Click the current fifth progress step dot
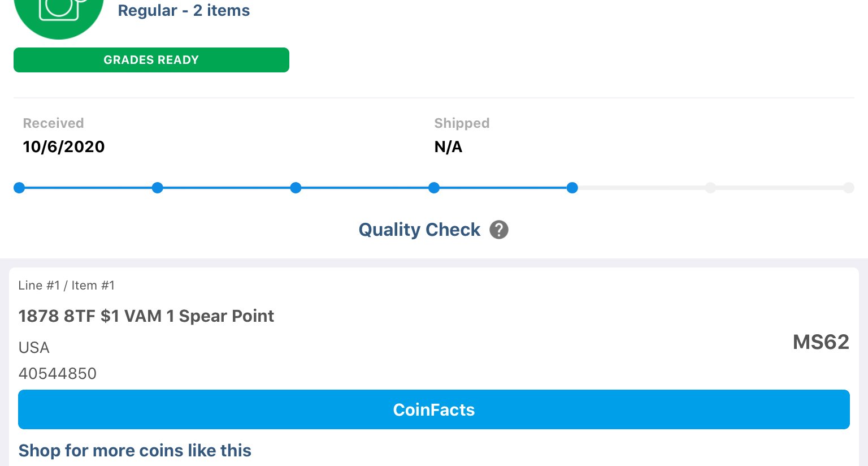Image resolution: width=868 pixels, height=466 pixels. (x=572, y=188)
